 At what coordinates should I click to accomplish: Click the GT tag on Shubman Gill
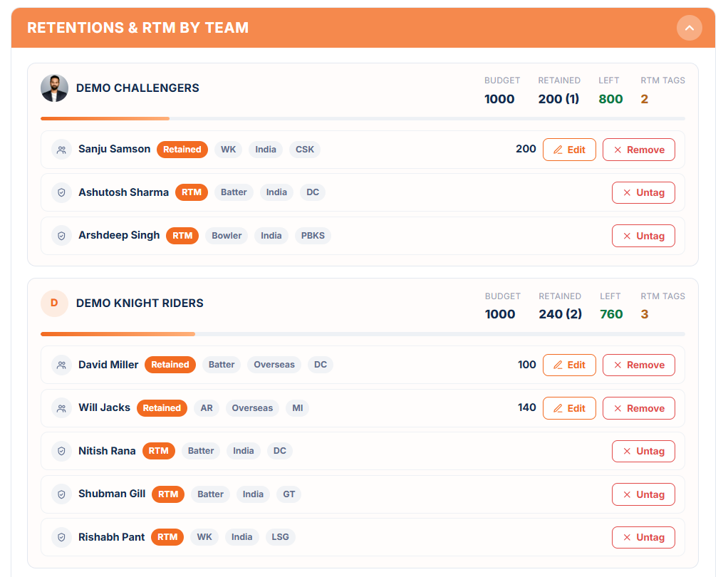tap(288, 494)
